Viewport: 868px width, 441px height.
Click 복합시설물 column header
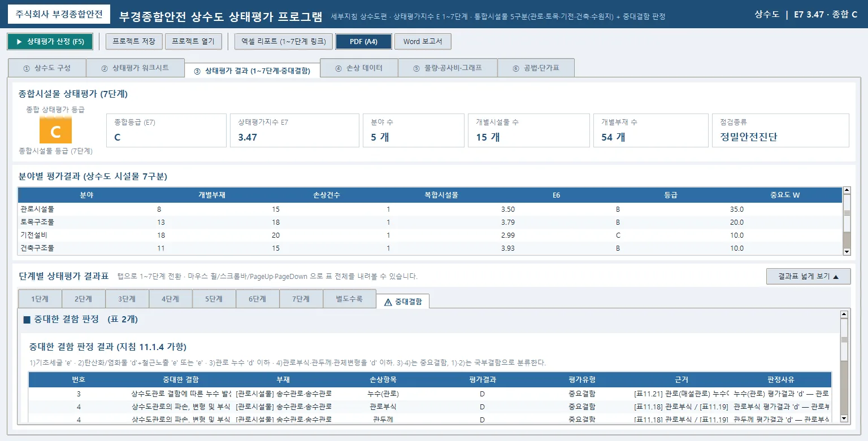[x=441, y=195]
